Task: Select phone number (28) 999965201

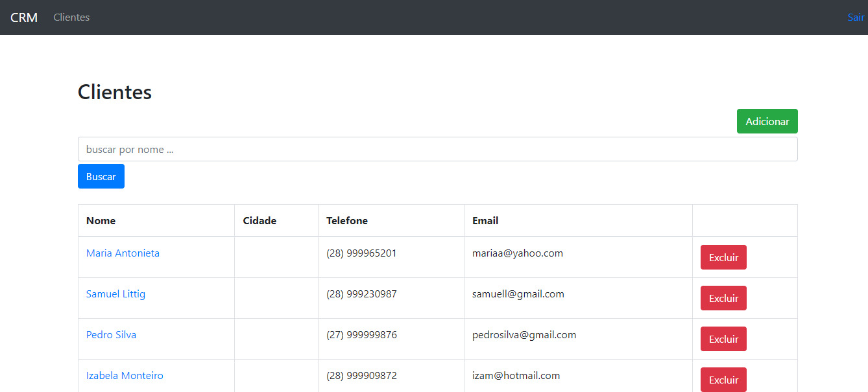Action: click(361, 253)
